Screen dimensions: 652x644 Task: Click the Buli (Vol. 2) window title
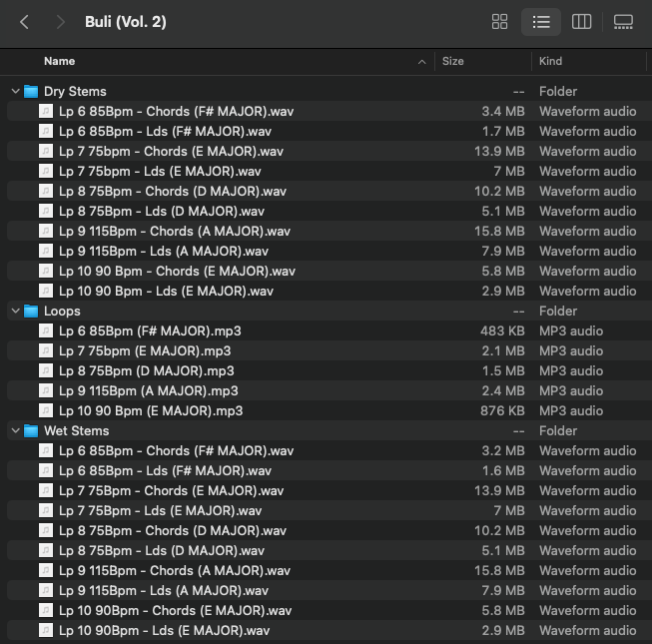point(126,22)
